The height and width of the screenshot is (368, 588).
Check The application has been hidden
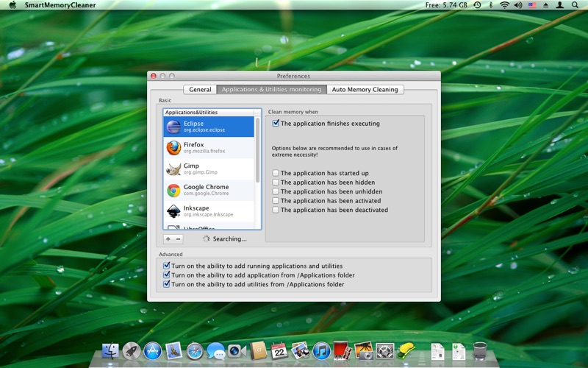click(x=276, y=182)
